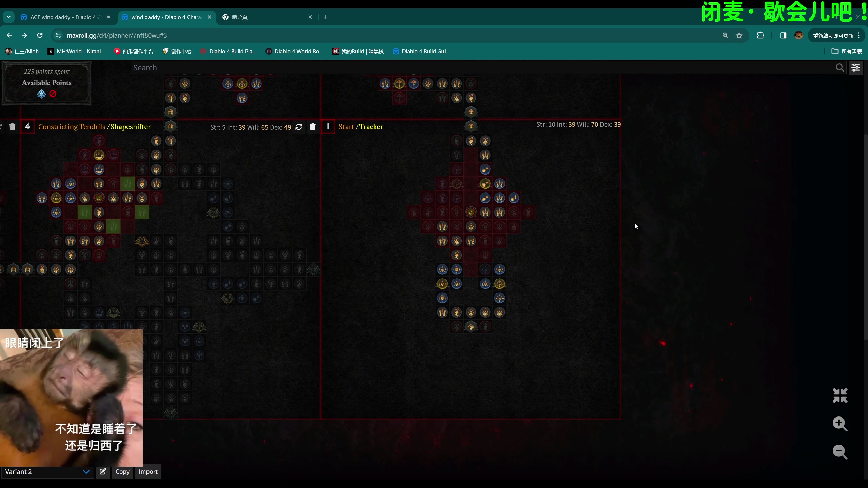Click the 225 points spent text
Image resolution: width=868 pixels, height=488 pixels.
coord(46,72)
